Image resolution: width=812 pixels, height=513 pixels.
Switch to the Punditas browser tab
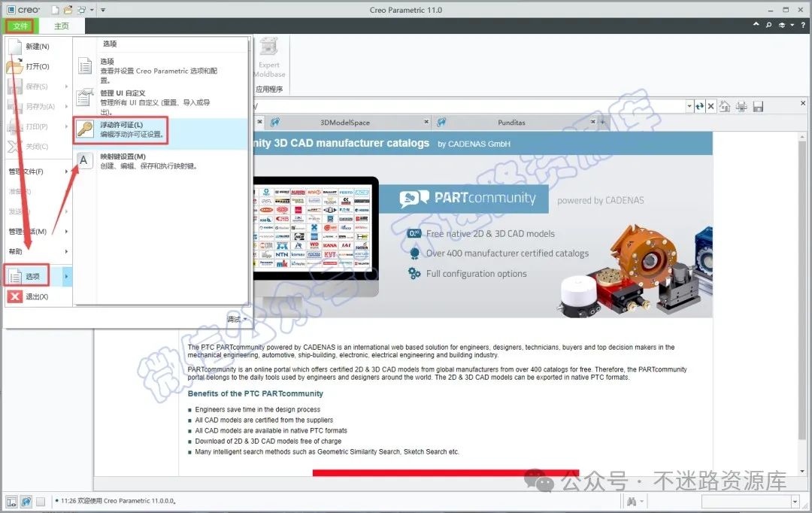[x=511, y=123]
